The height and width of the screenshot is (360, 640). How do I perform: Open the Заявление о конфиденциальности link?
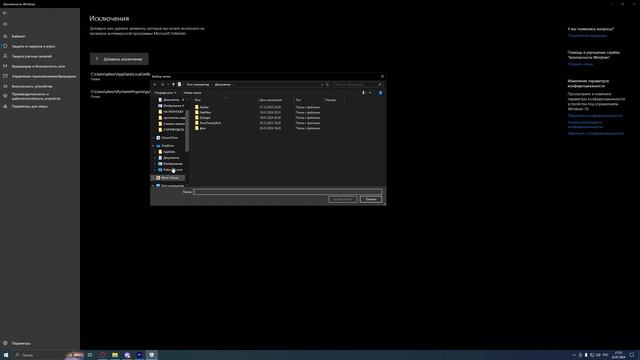coord(596,133)
